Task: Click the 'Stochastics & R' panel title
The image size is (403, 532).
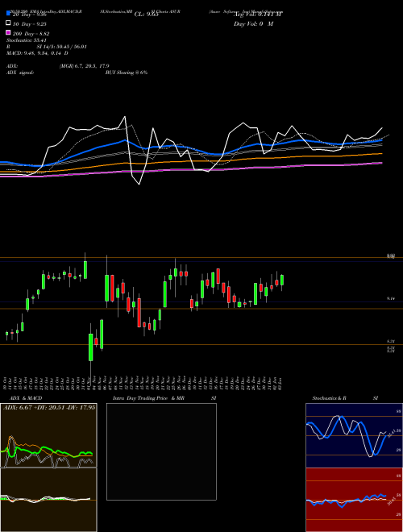Action: [x=330, y=398]
